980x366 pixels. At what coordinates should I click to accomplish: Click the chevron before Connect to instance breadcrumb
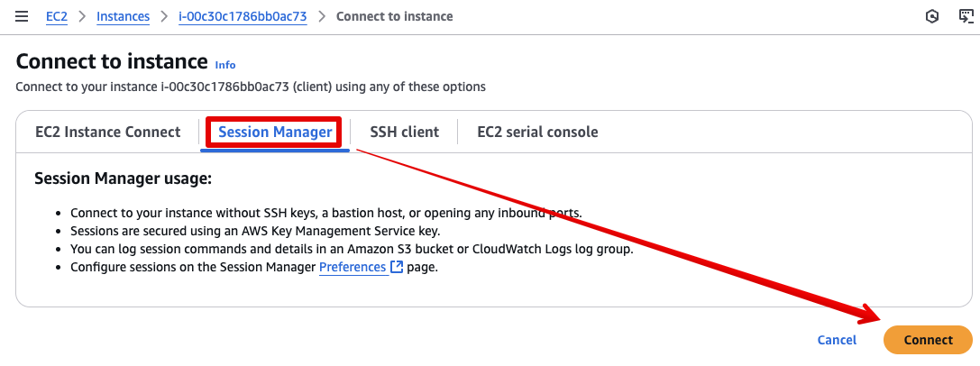pyautogui.click(x=322, y=17)
